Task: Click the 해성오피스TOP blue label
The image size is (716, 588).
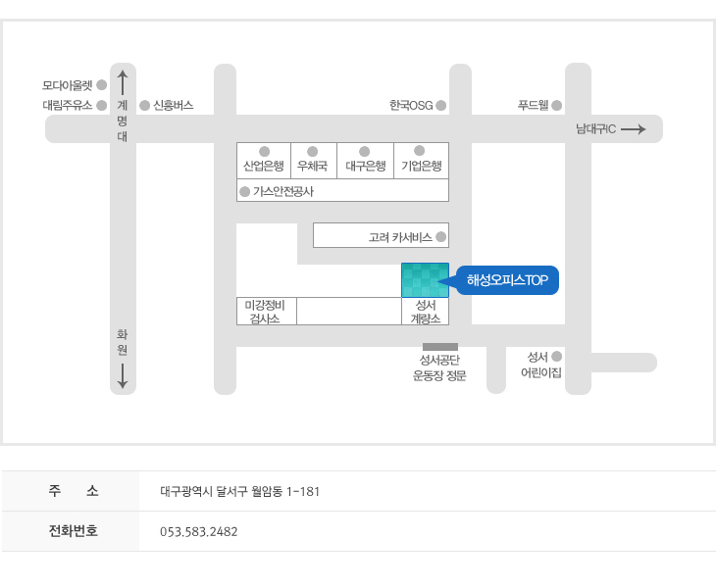Action: click(507, 281)
